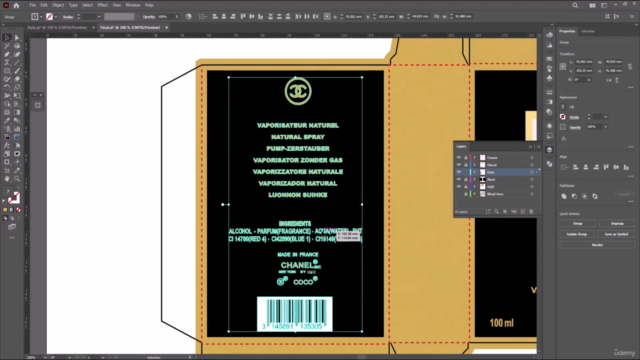
Task: Open the Type menu
Action: pos(73,5)
